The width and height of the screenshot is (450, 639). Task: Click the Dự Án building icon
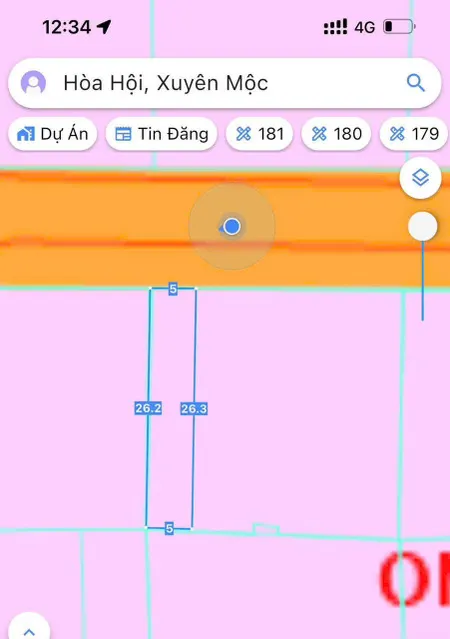click(25, 134)
